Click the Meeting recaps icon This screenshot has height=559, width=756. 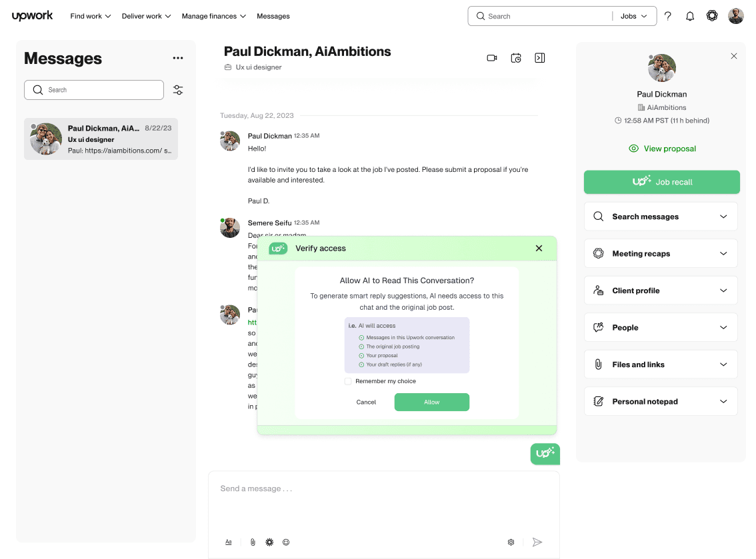[599, 253]
